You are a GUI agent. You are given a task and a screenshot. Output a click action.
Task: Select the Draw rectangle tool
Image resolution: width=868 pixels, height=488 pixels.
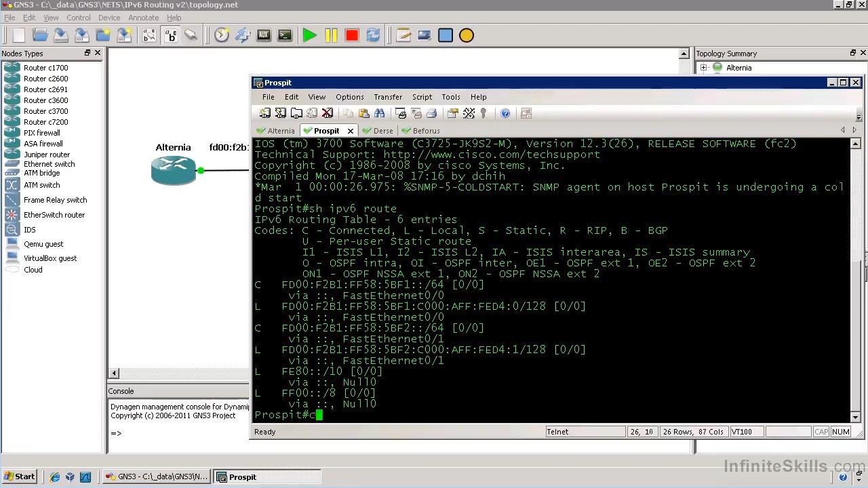point(446,35)
